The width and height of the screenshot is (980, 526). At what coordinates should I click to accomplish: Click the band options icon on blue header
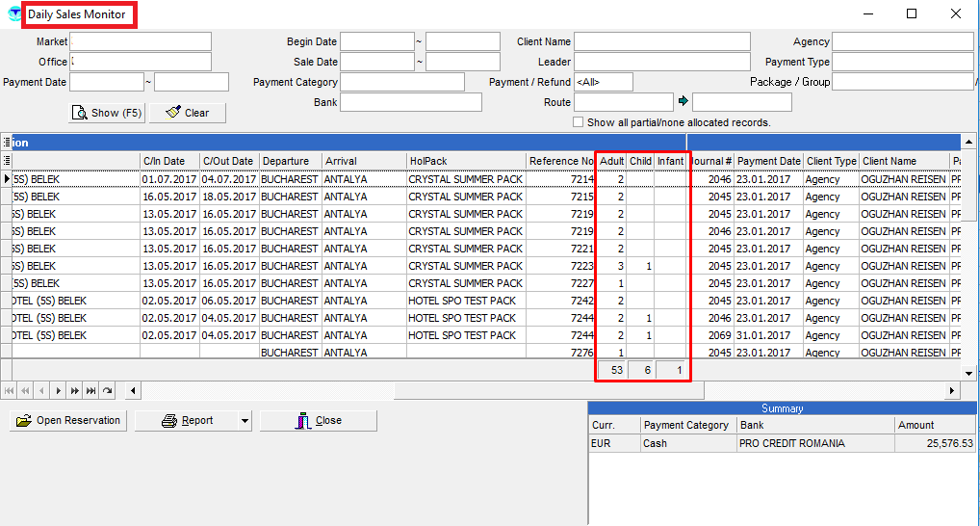[7, 143]
